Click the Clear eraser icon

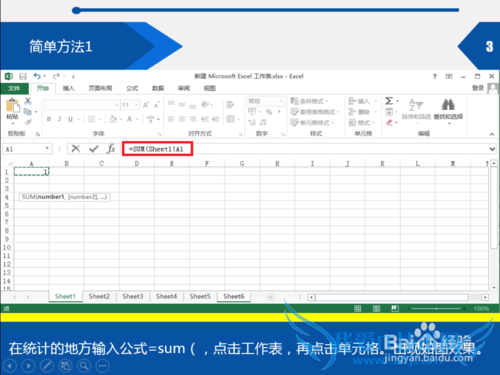click(389, 122)
